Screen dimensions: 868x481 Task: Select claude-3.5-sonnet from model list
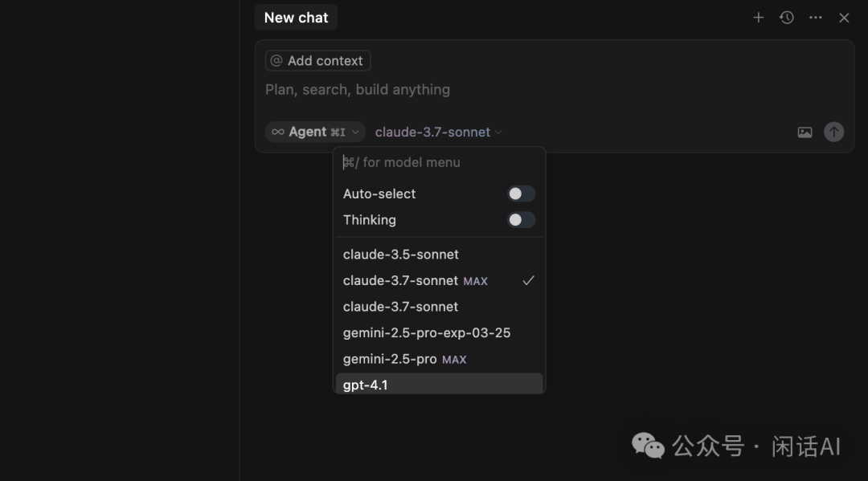[x=401, y=255]
